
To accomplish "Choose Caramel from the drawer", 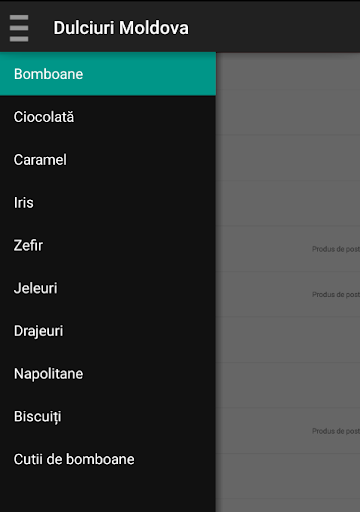I will pyautogui.click(x=108, y=160).
